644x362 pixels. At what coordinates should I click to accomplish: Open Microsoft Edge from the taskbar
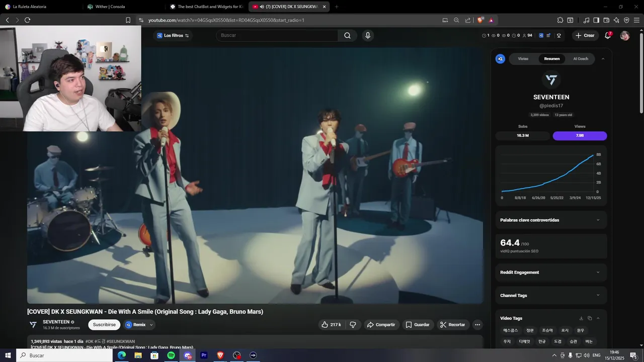pyautogui.click(x=122, y=355)
